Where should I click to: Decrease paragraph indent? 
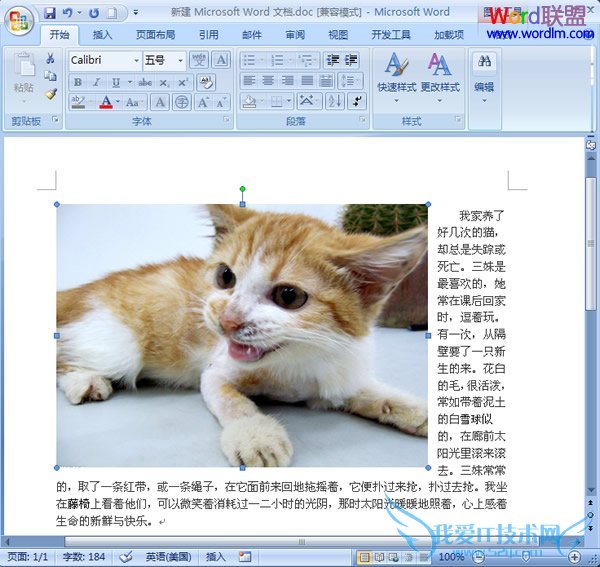[333, 60]
